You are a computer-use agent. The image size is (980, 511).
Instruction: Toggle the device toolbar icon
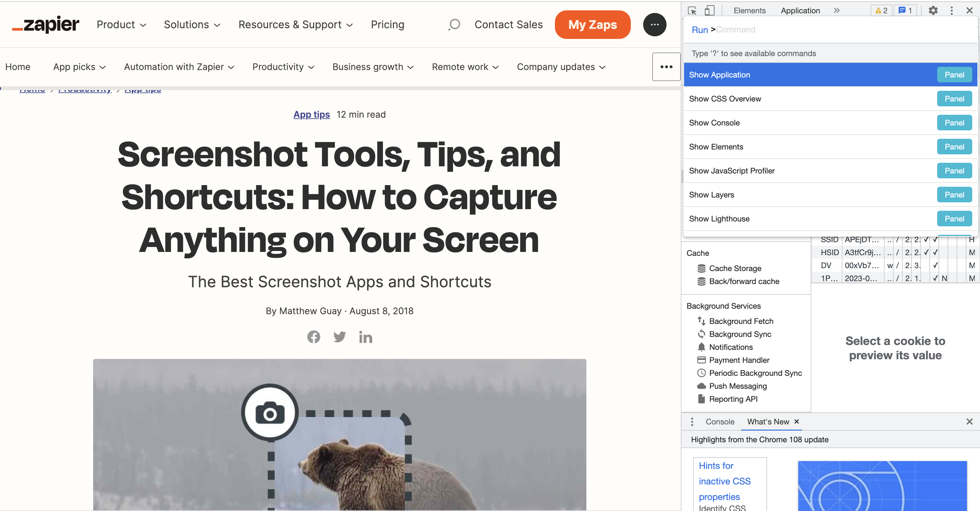tap(709, 11)
